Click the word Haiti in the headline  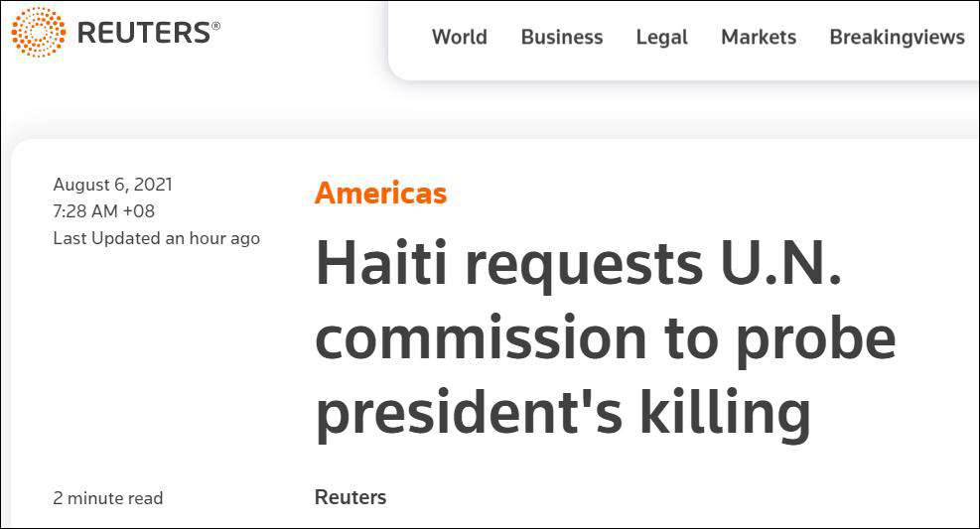[x=381, y=266]
